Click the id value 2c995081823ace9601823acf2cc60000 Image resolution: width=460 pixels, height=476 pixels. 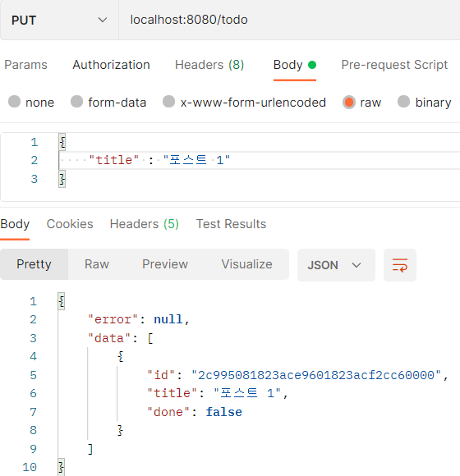click(316, 375)
